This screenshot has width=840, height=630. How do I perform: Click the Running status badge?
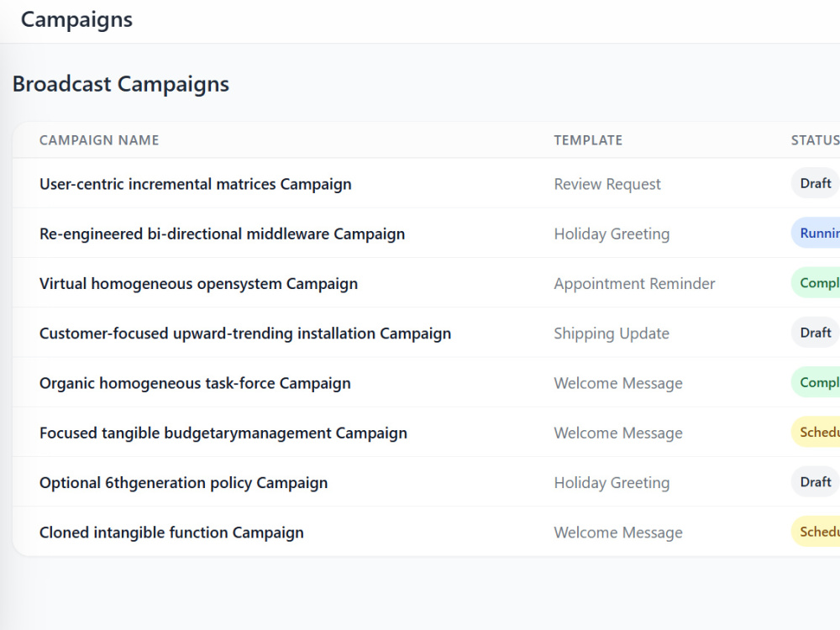coord(816,233)
